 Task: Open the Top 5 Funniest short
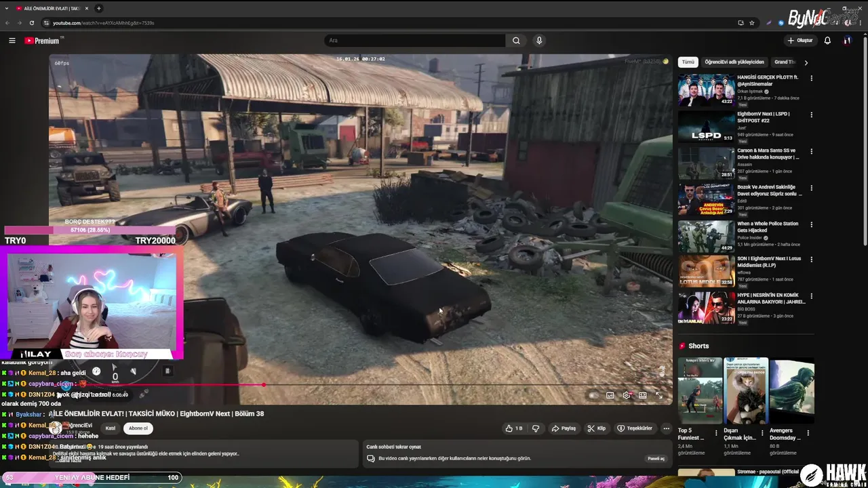click(700, 391)
